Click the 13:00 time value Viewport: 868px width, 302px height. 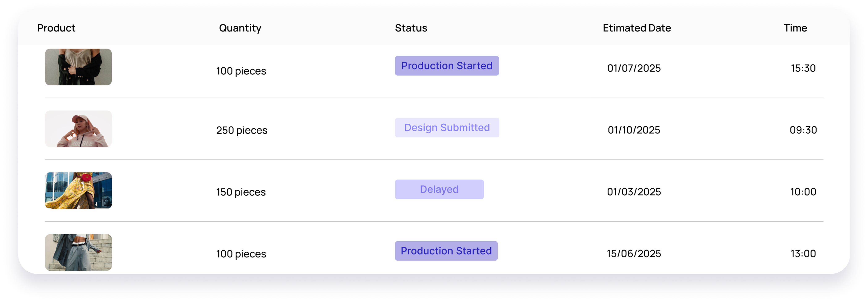point(803,254)
